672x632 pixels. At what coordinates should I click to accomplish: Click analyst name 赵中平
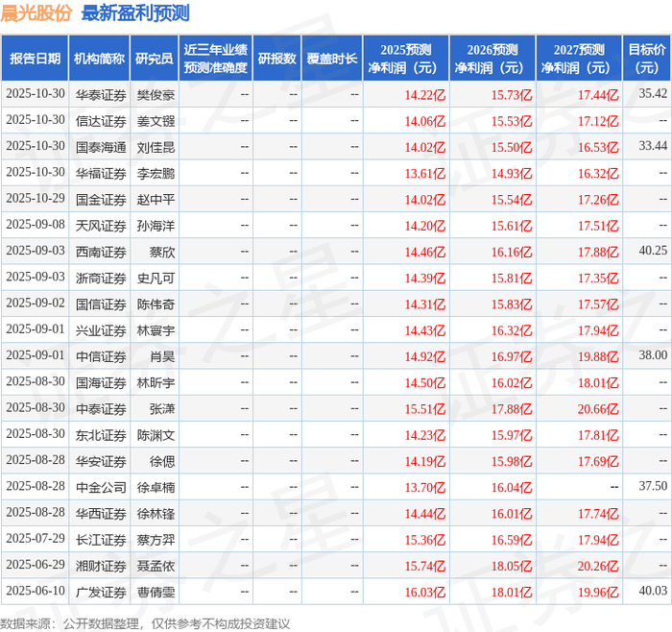tap(156, 200)
